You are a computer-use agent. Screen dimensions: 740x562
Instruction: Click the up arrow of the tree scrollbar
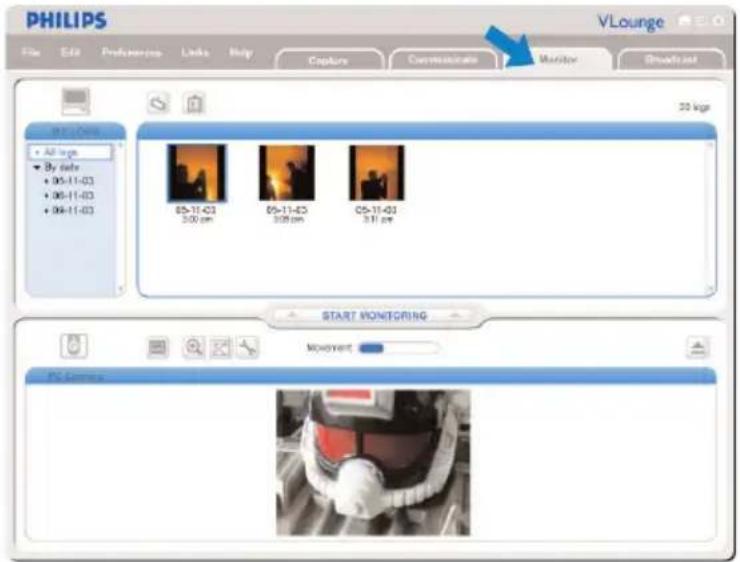(119, 146)
